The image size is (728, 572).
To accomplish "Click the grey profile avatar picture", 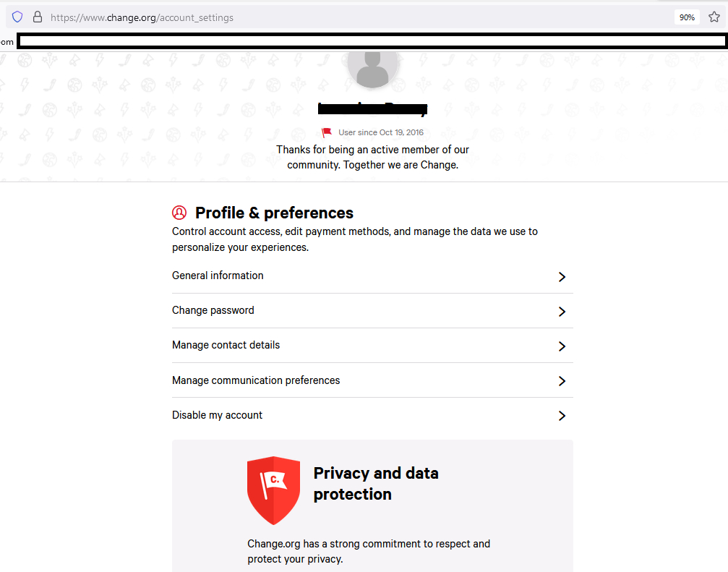I will 372,66.
